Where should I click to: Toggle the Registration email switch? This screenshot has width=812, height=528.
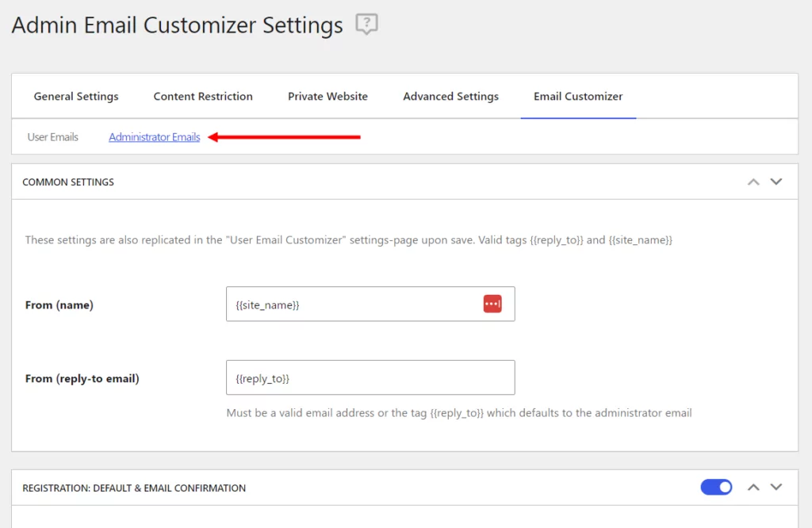point(716,487)
